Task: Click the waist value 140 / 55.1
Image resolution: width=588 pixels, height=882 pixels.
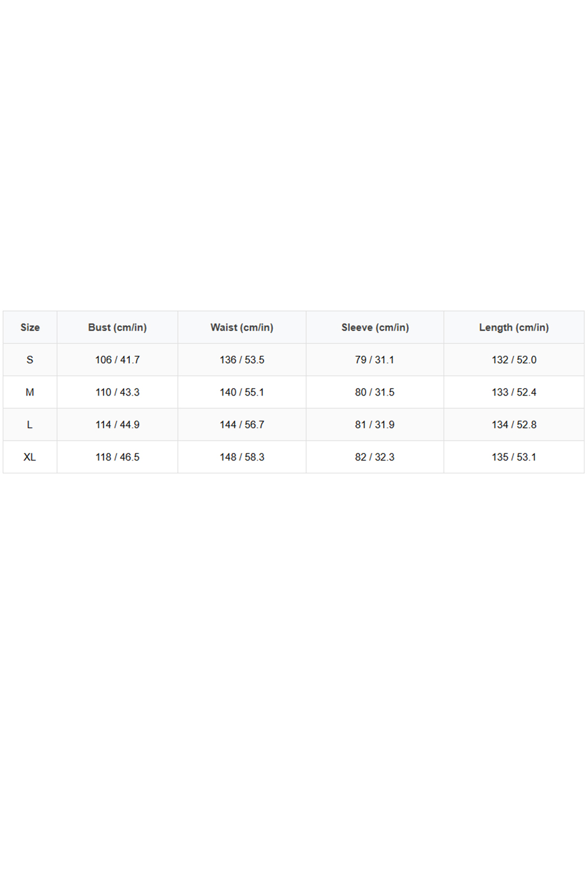Action: (x=242, y=392)
